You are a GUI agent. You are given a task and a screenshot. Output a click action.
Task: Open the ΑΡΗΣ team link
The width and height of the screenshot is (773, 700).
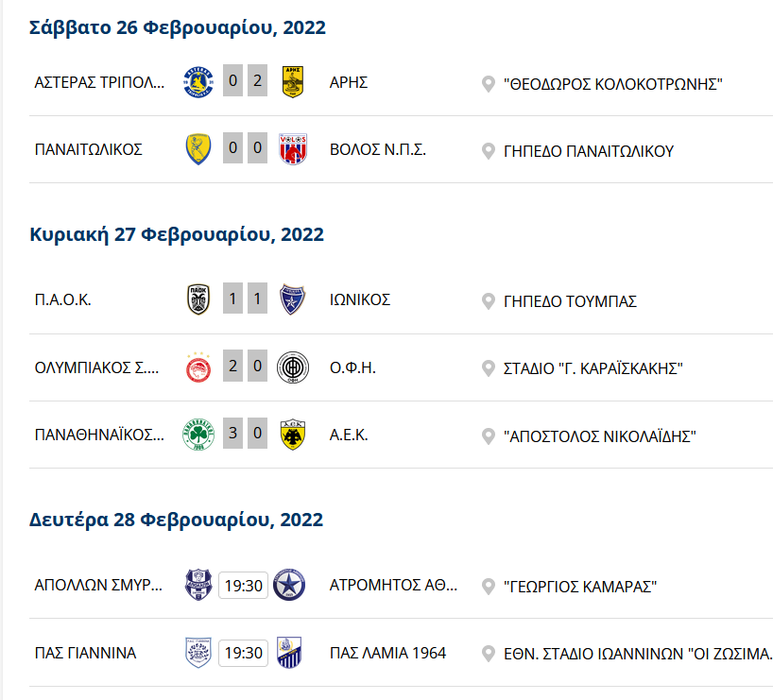(x=349, y=82)
